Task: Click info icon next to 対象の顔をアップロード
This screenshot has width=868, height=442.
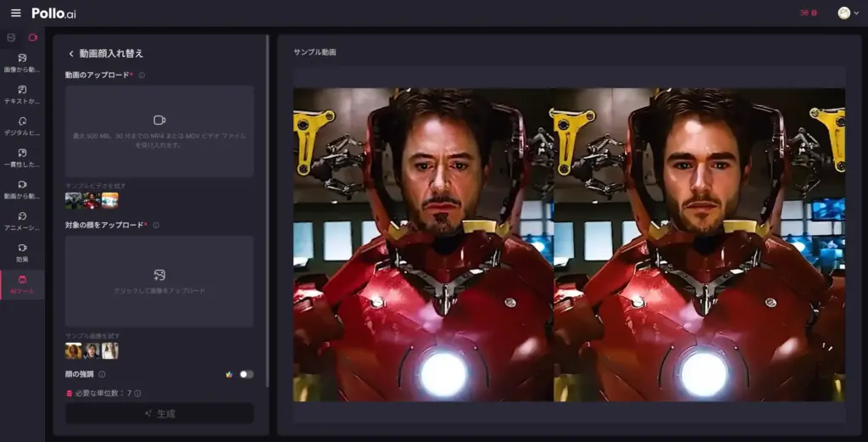Action: [x=156, y=226]
